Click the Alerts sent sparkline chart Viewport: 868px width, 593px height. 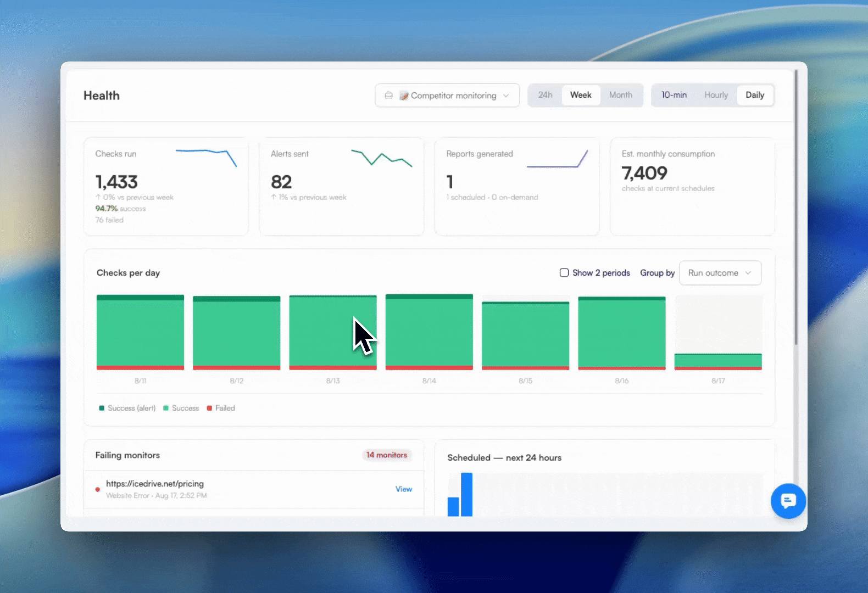click(x=381, y=158)
